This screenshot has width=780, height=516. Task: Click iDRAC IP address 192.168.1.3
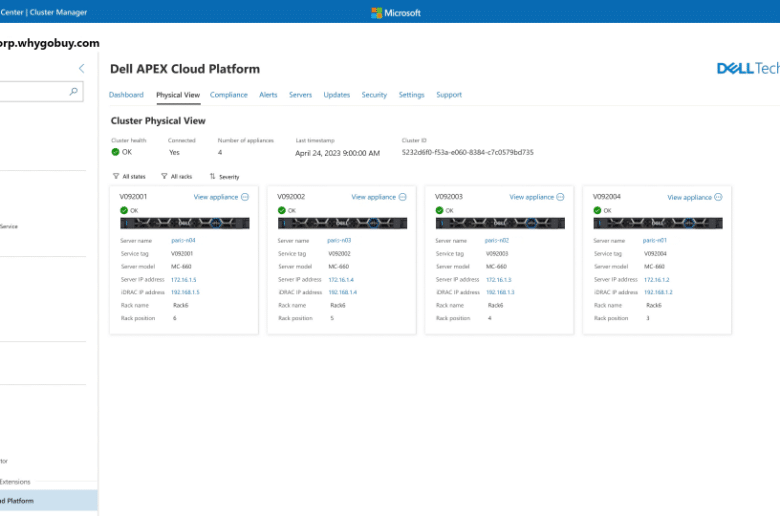click(500, 292)
